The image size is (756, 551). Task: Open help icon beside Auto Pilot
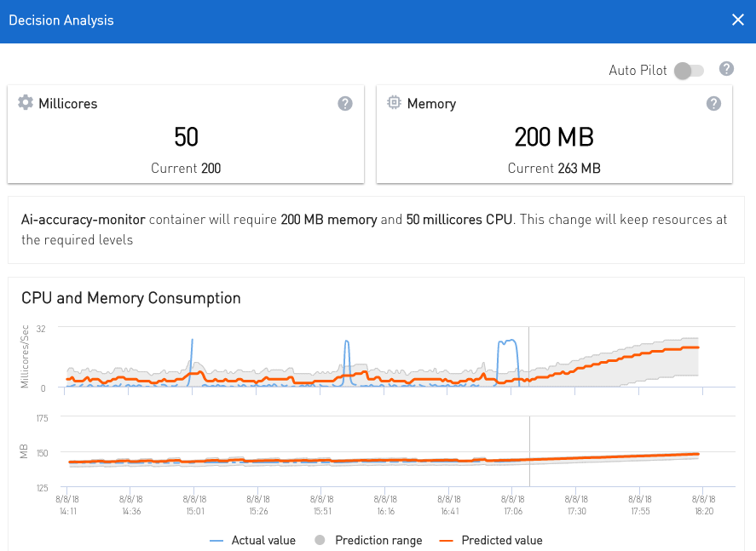[726, 69]
